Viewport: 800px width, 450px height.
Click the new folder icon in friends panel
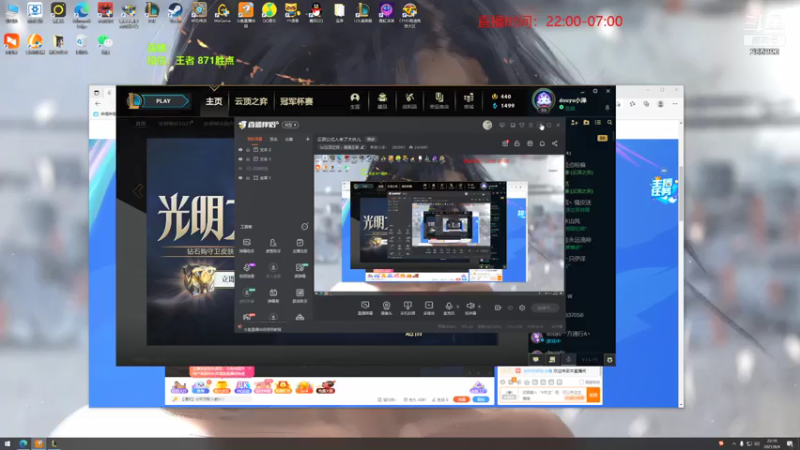point(586,122)
